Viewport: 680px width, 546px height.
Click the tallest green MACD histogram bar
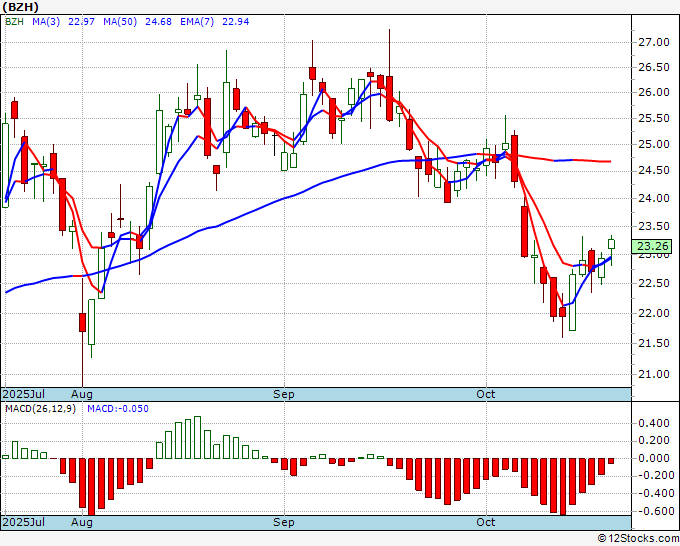tap(197, 437)
